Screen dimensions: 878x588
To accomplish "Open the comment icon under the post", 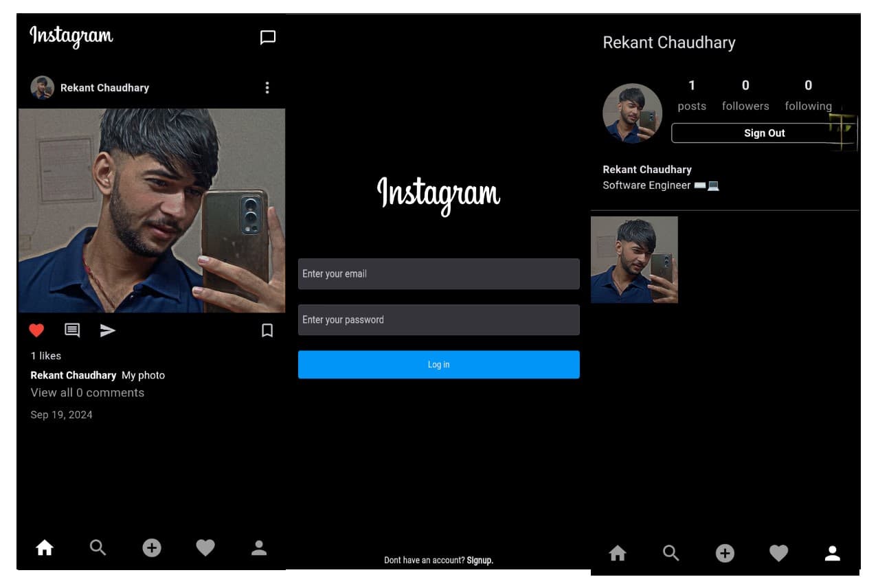I will tap(71, 330).
